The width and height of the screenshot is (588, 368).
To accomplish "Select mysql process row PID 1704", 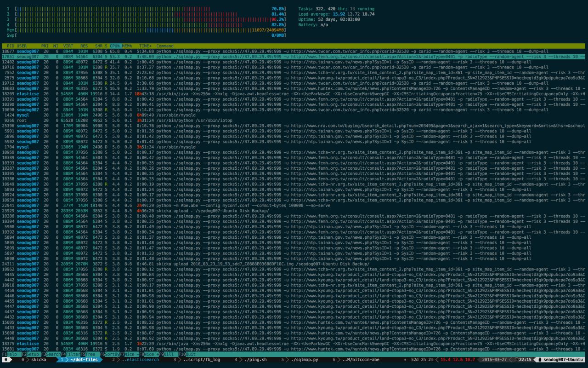I will click(294, 147).
